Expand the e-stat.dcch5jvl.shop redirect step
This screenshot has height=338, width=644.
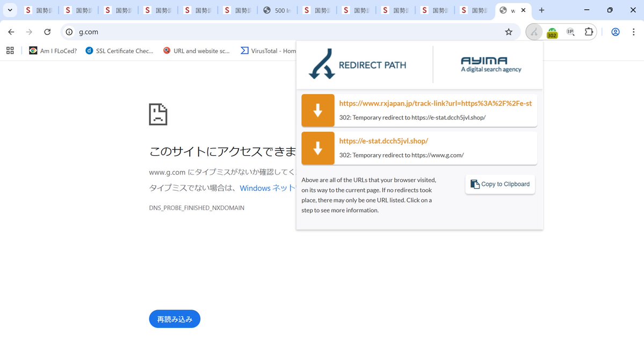tap(419, 148)
